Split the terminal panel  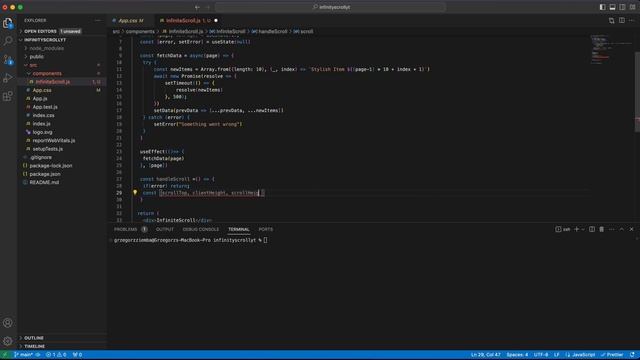coord(592,229)
